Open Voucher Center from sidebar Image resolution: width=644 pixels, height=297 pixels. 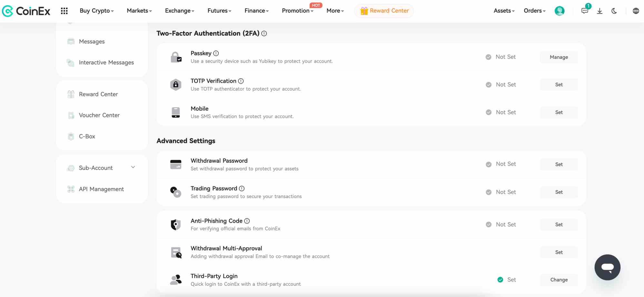point(99,115)
